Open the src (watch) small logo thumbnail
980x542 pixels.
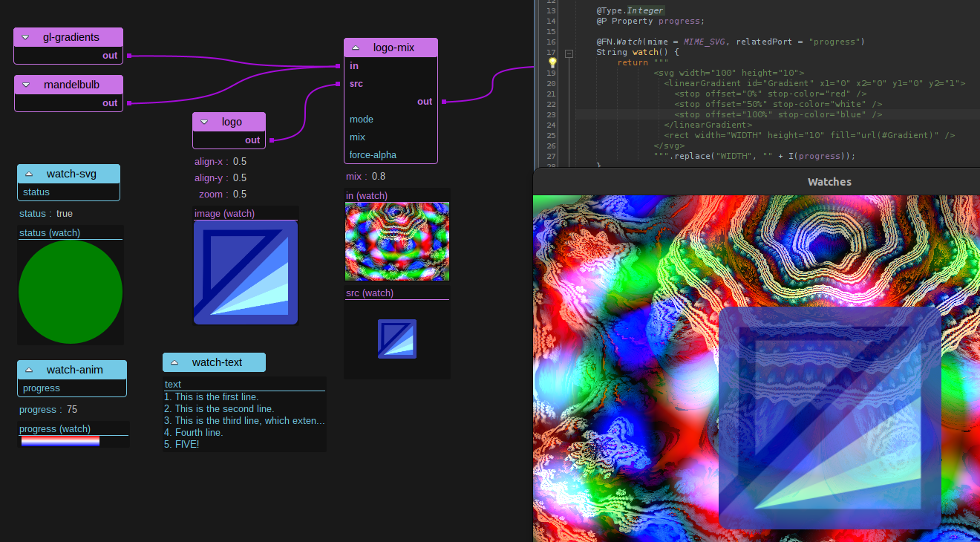coord(397,339)
